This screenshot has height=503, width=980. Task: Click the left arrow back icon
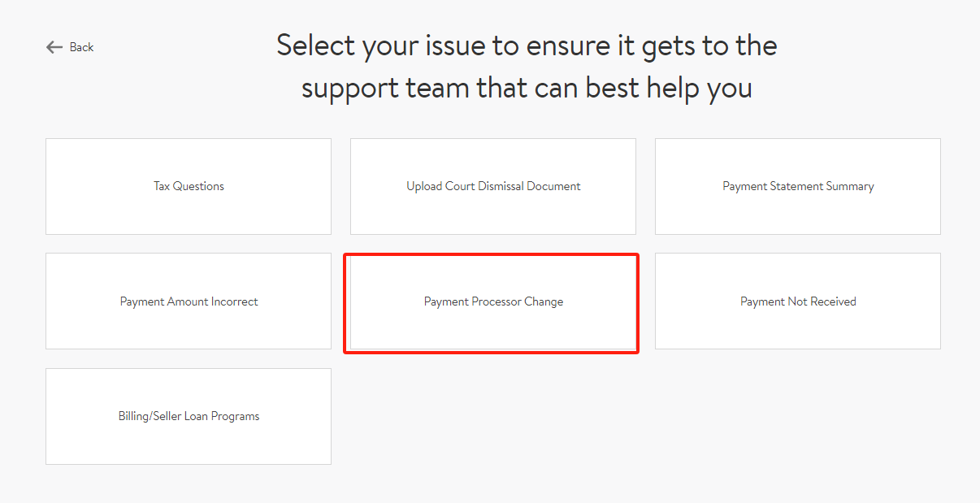point(54,47)
